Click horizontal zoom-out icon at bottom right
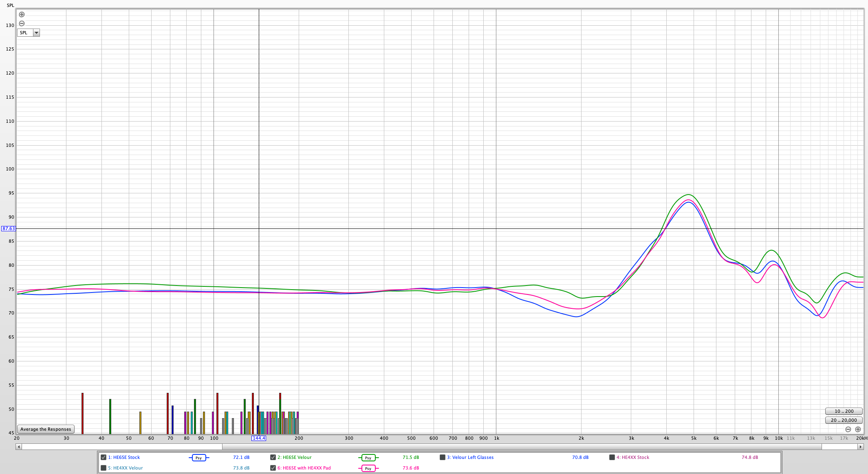Screen dimensions: 868x474 click(x=848, y=429)
